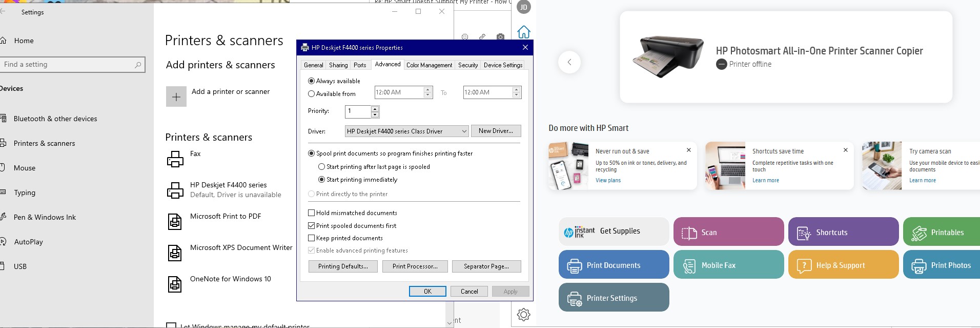Adjust the To end time spinner

[517, 92]
